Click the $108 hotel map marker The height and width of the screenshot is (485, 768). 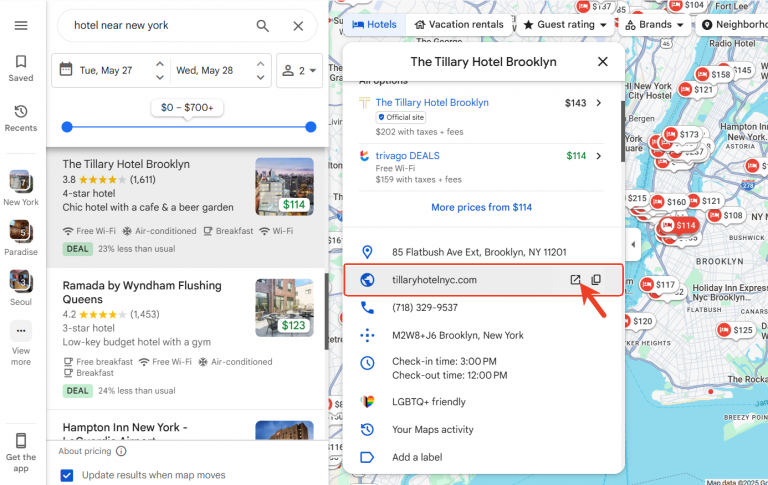tap(726, 216)
